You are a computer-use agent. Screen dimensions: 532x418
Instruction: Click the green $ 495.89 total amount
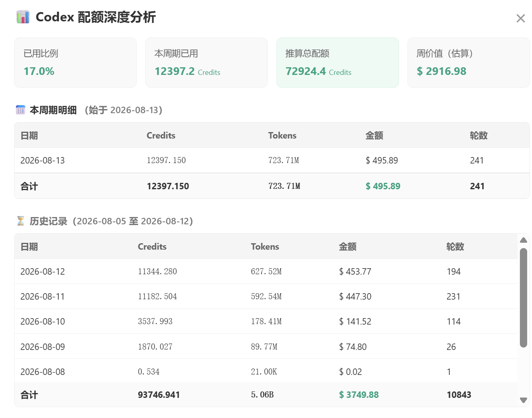383,186
